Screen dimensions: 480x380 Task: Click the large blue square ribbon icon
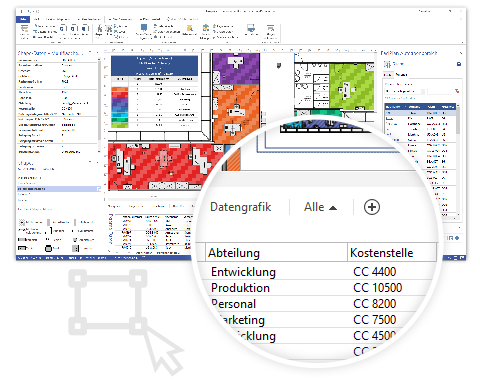coord(144,28)
